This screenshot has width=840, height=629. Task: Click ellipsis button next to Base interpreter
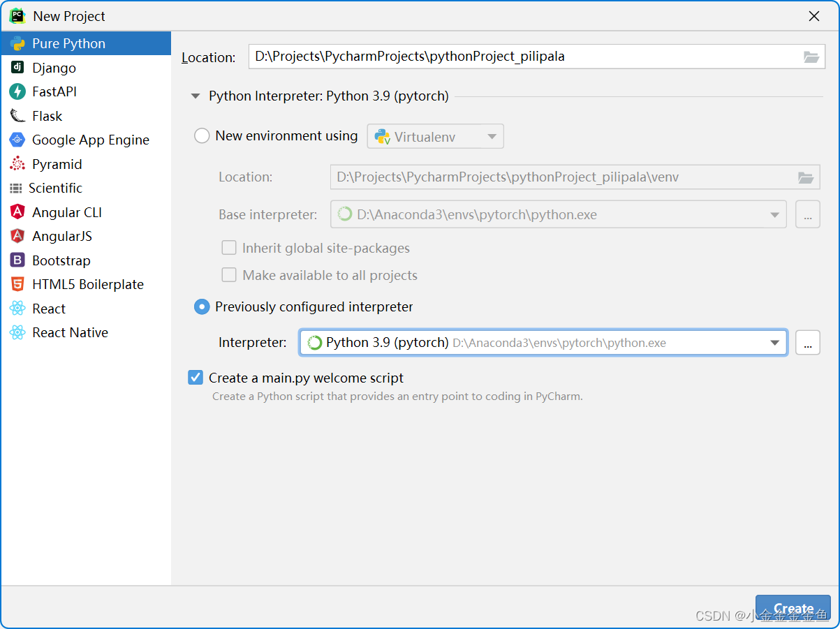coord(807,214)
